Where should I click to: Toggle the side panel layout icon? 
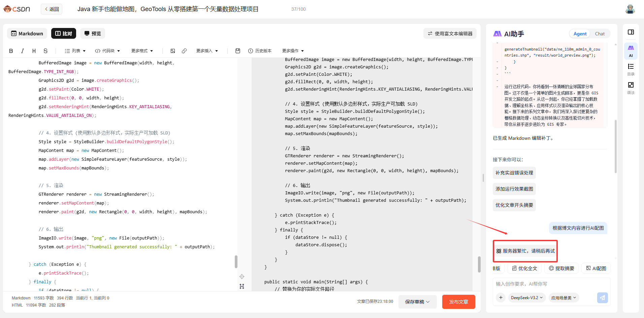[631, 32]
